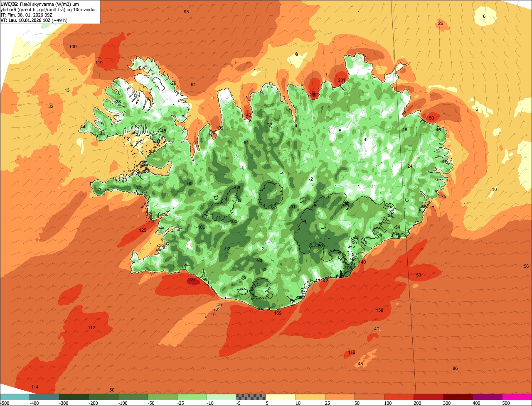This screenshot has width=532, height=406.
Task: Click the inland value '-92'
Action: (227, 249)
